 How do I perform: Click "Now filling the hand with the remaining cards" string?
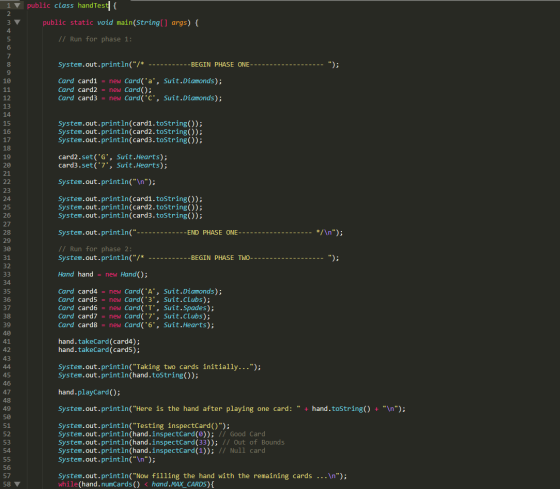pos(236,476)
